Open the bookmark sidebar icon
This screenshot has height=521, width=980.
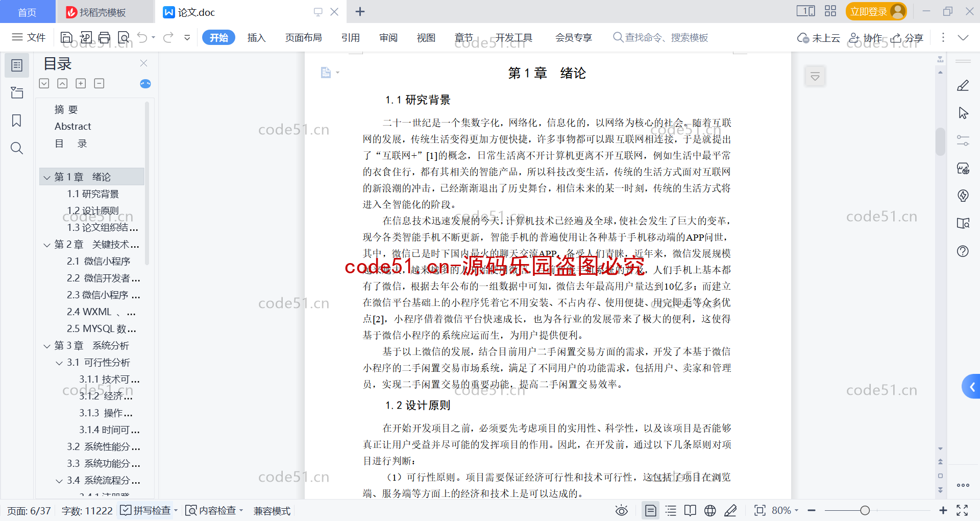pos(17,121)
